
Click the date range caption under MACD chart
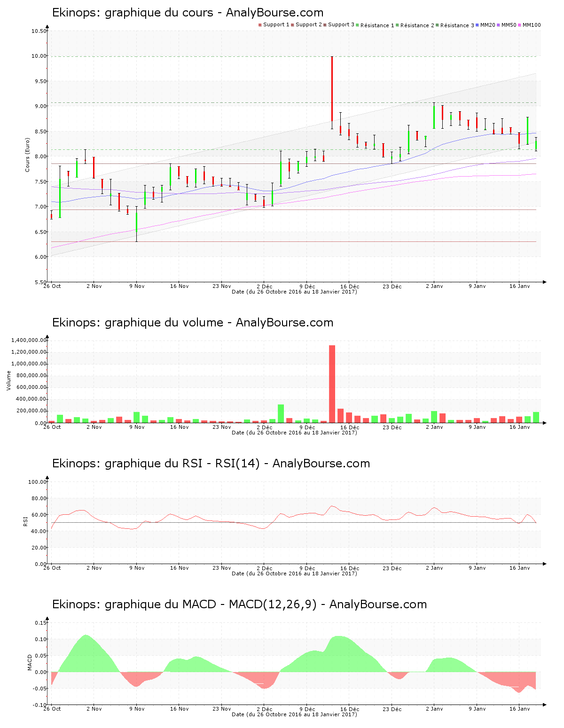point(294,714)
